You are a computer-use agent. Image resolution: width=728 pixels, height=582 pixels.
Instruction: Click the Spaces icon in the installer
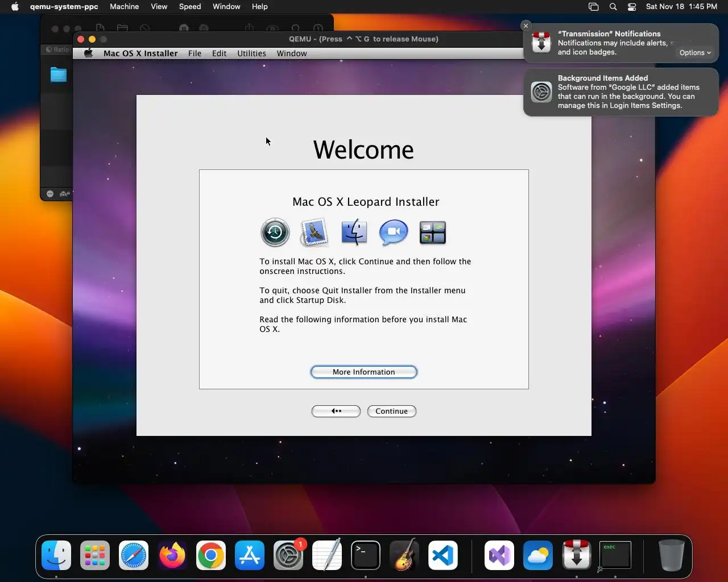(433, 232)
